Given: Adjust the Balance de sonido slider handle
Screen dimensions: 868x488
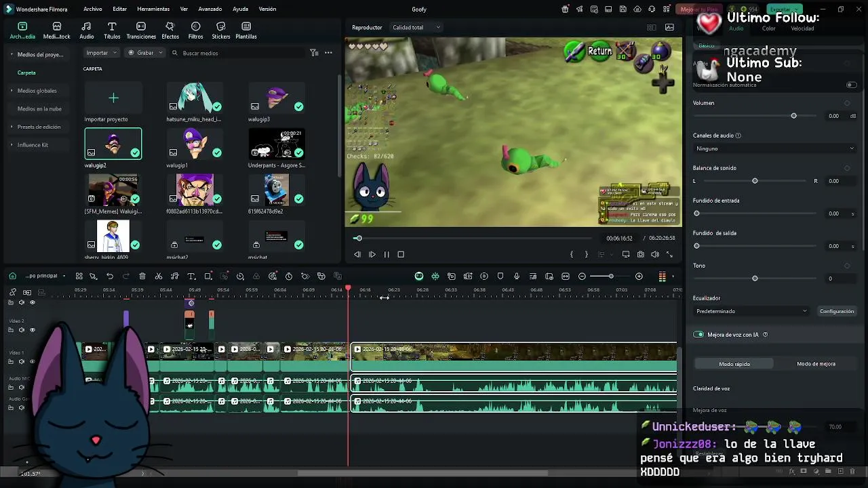Looking at the screenshot, I should click(755, 181).
